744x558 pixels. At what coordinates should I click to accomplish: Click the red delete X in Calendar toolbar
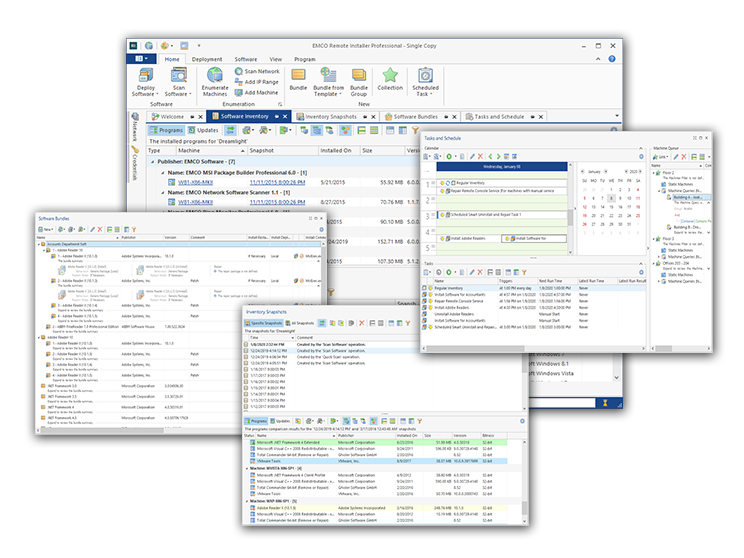click(x=478, y=156)
